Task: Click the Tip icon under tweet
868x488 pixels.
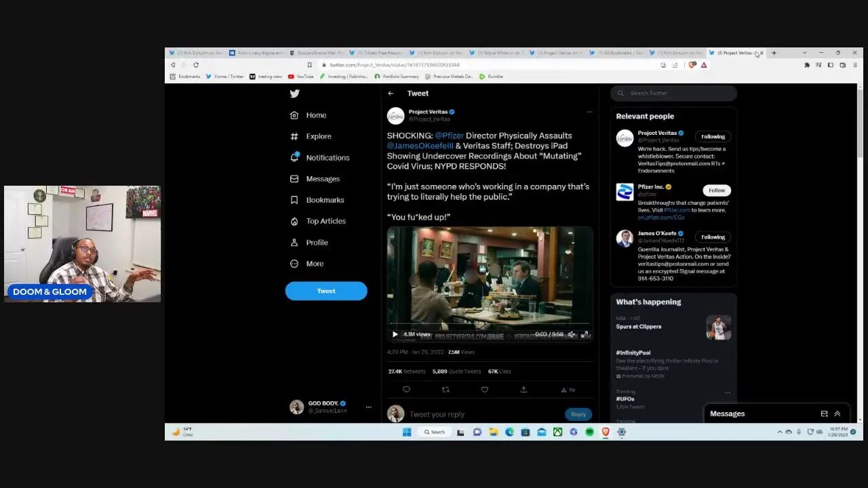Action: point(568,390)
